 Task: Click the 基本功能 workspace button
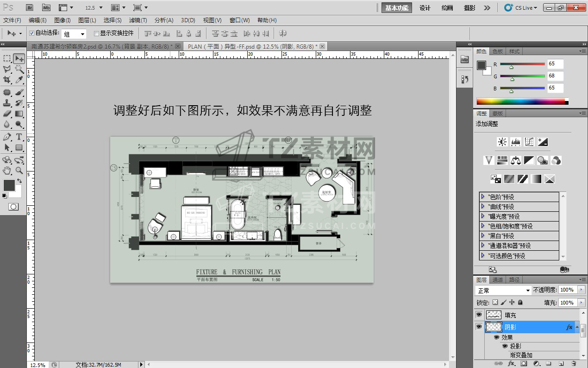[397, 8]
